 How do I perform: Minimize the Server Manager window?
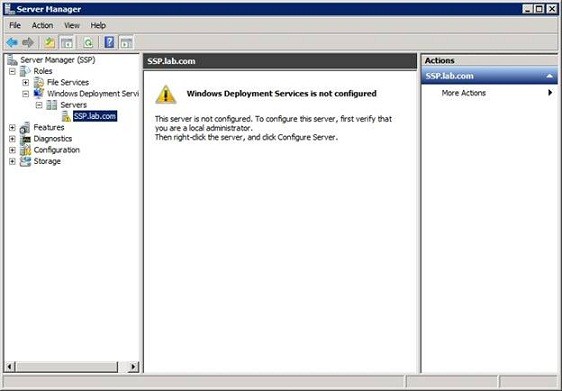click(527, 9)
